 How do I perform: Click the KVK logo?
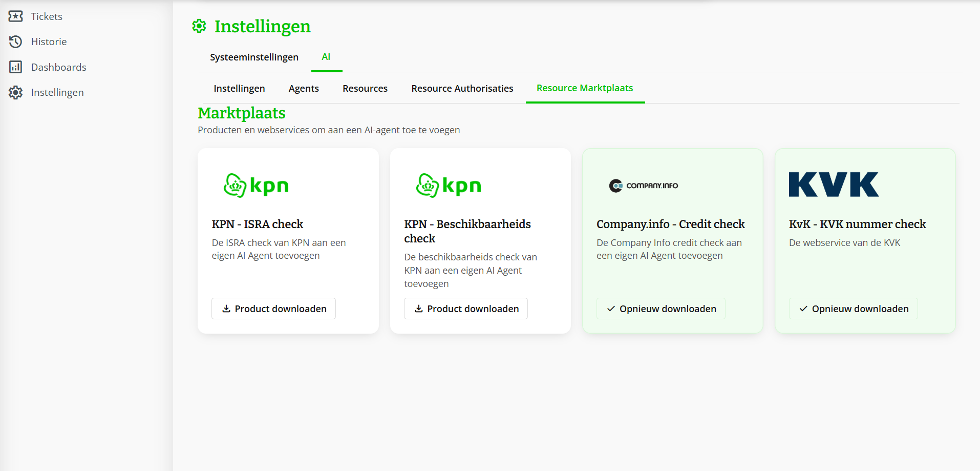coord(834,185)
